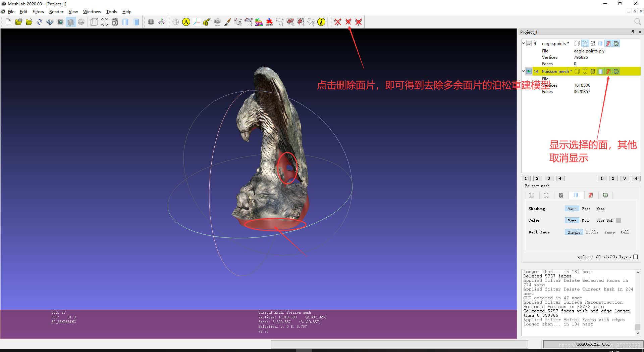The width and height of the screenshot is (644, 352).
Task: Open the Help menu
Action: [x=127, y=11]
